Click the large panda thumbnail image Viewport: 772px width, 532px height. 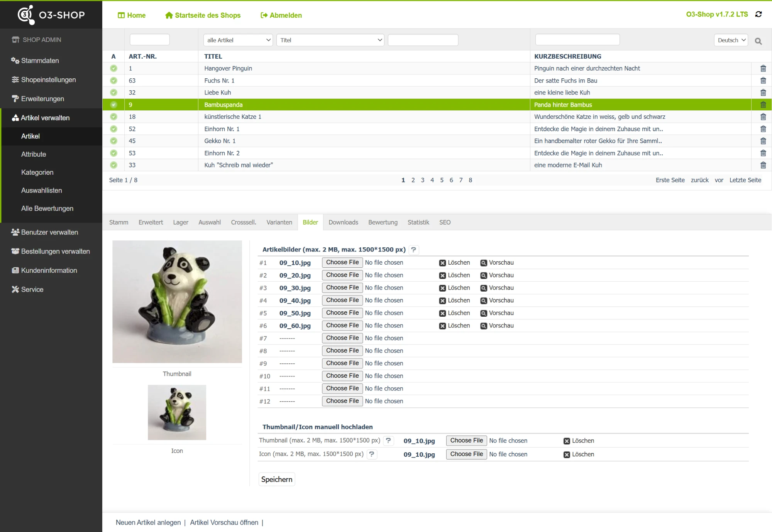[177, 302]
